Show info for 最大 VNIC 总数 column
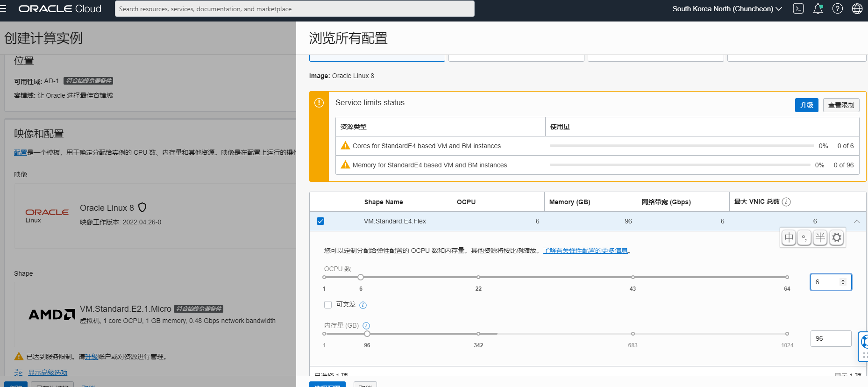The width and height of the screenshot is (868, 387). point(786,202)
